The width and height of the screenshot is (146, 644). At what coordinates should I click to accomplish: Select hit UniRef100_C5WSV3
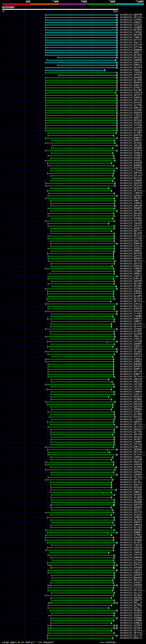pos(131,37)
